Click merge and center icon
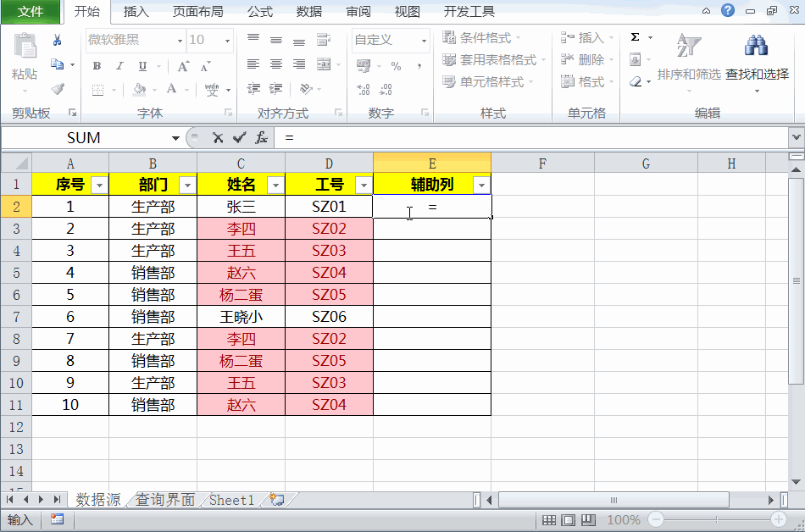 click(324, 64)
